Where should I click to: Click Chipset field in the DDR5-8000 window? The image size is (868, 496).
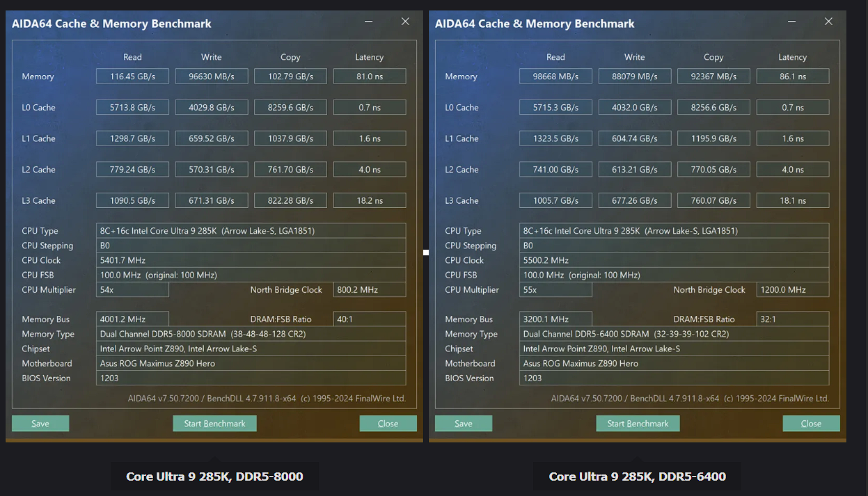pyautogui.click(x=251, y=349)
